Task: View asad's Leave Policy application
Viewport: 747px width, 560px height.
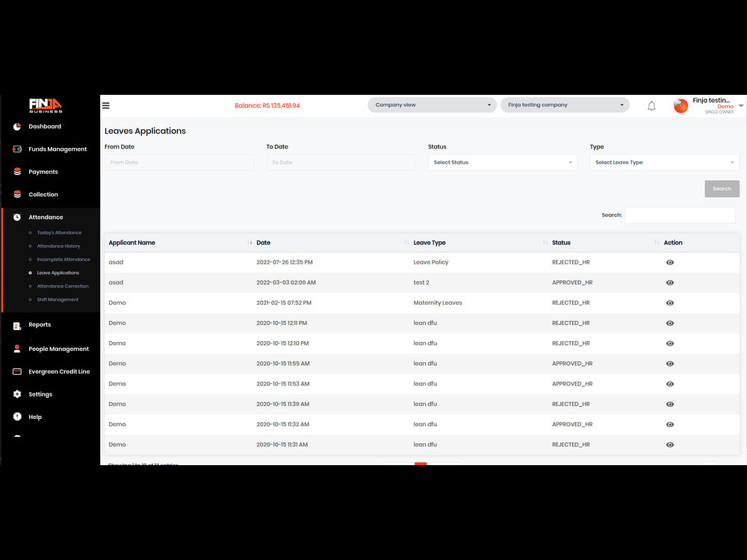Action: 670,262
